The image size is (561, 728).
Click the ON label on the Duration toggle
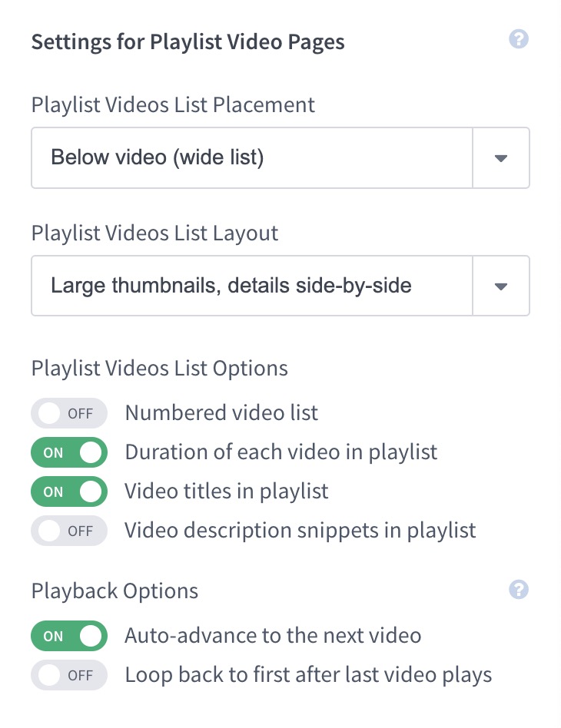click(52, 452)
